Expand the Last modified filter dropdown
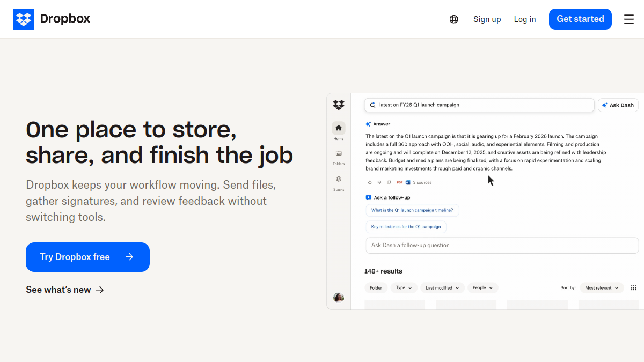 [443, 288]
